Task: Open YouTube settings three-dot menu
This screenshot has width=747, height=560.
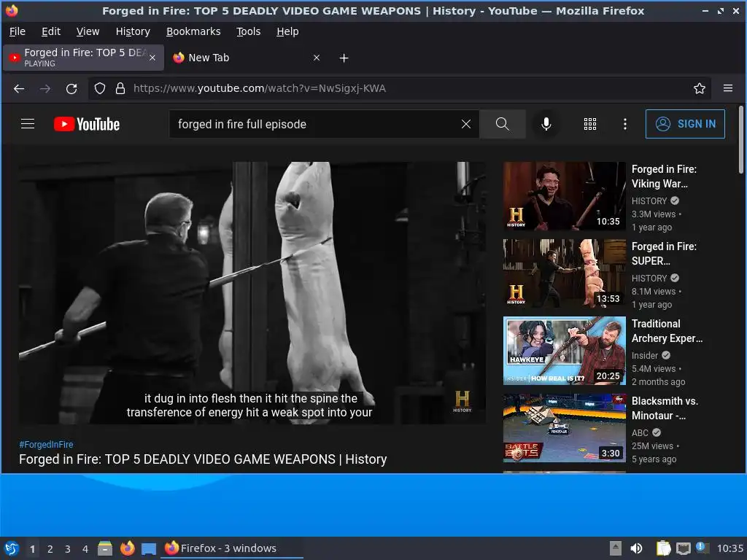Action: [x=625, y=124]
